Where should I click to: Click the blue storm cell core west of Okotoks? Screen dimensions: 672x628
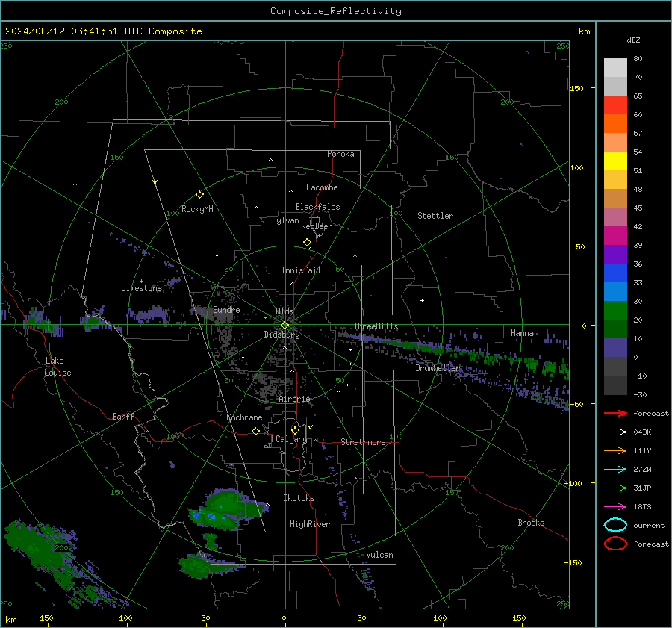tap(211, 516)
